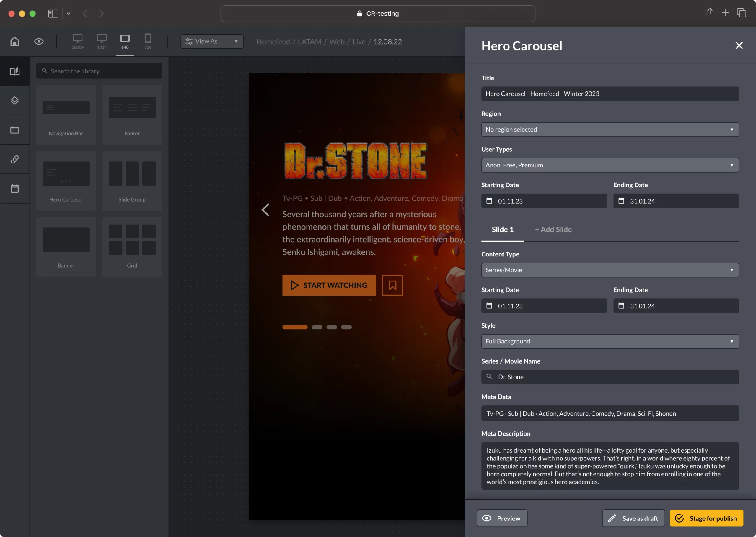The image size is (756, 537).
Task: Open the Content Type dropdown
Action: (x=610, y=270)
